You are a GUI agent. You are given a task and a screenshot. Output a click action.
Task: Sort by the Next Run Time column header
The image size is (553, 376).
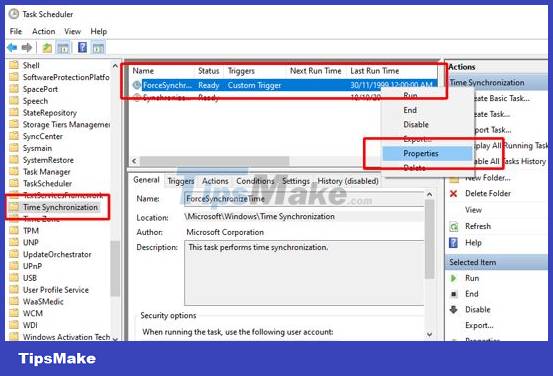(x=316, y=71)
